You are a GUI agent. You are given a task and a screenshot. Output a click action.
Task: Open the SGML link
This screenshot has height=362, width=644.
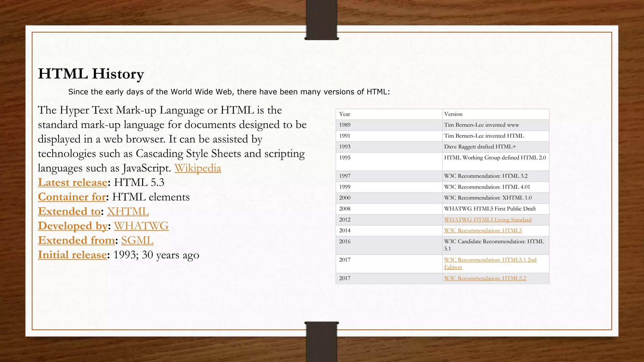pos(137,240)
